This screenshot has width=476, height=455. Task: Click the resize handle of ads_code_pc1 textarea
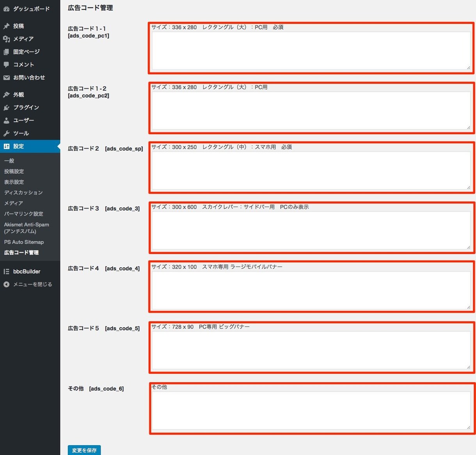[469, 68]
